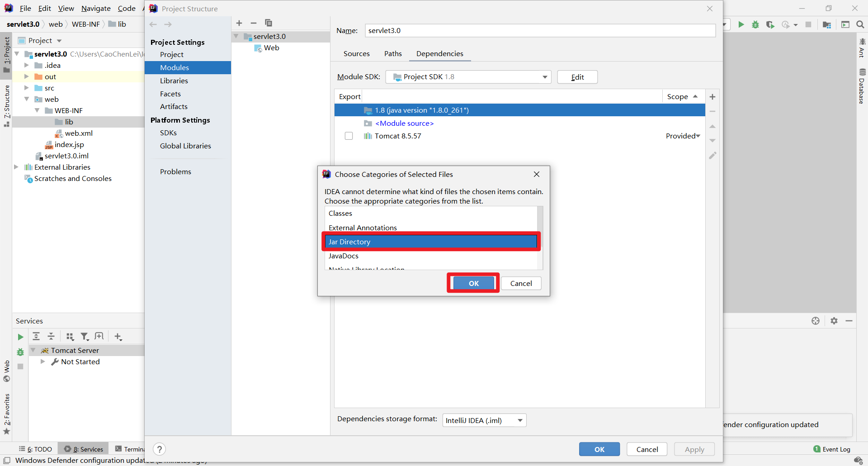868x466 pixels.
Task: Click the Run with Coverage icon
Action: click(x=770, y=24)
